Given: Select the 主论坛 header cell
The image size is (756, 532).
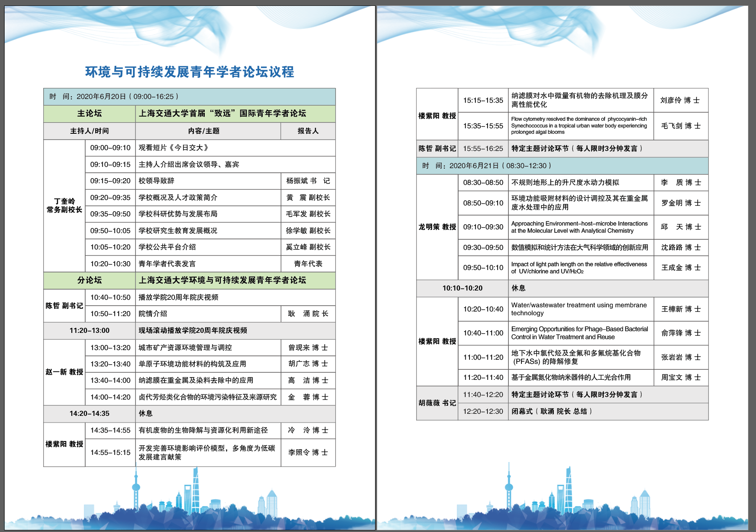Looking at the screenshot, I should [91, 113].
